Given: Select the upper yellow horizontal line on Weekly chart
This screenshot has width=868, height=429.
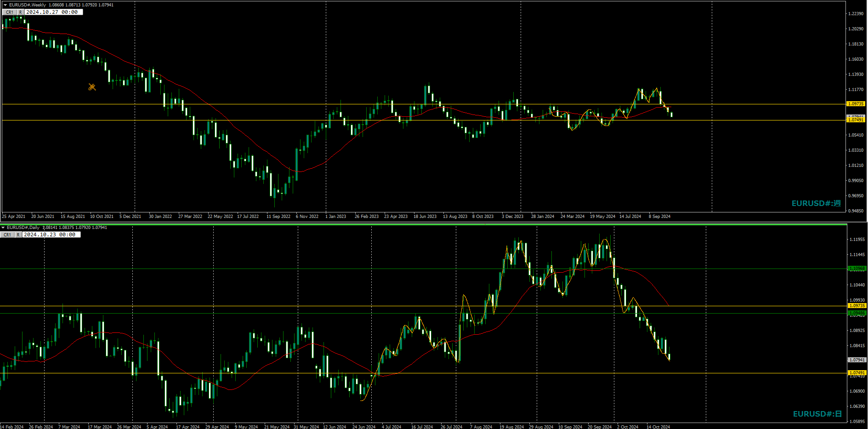Looking at the screenshot, I should 423,104.
